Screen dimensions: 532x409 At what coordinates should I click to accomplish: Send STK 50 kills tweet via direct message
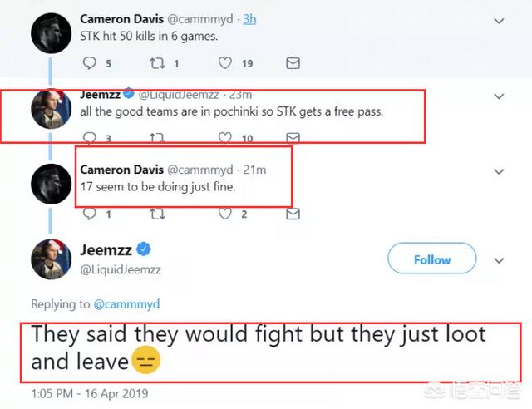pos(292,63)
